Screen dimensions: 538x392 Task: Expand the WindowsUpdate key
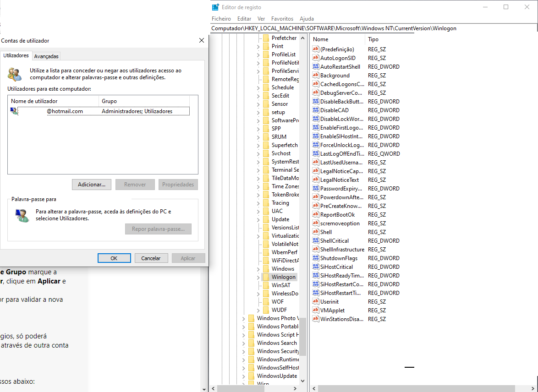(x=244, y=376)
